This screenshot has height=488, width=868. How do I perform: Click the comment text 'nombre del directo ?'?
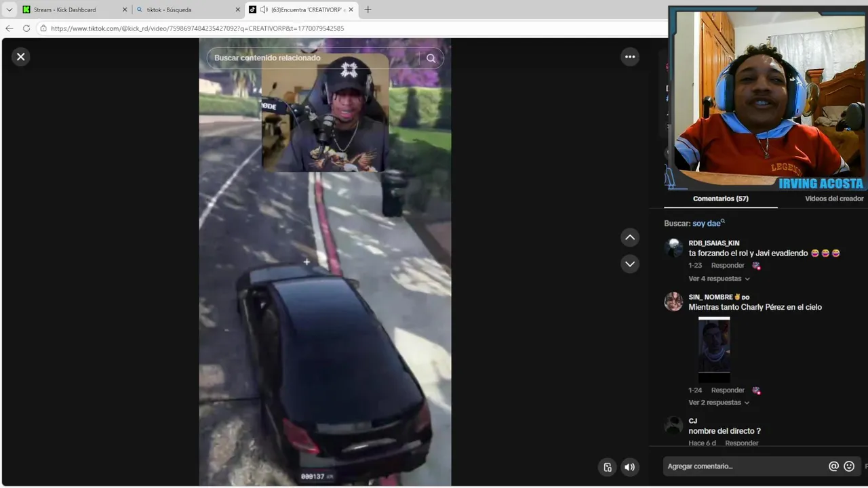click(724, 431)
